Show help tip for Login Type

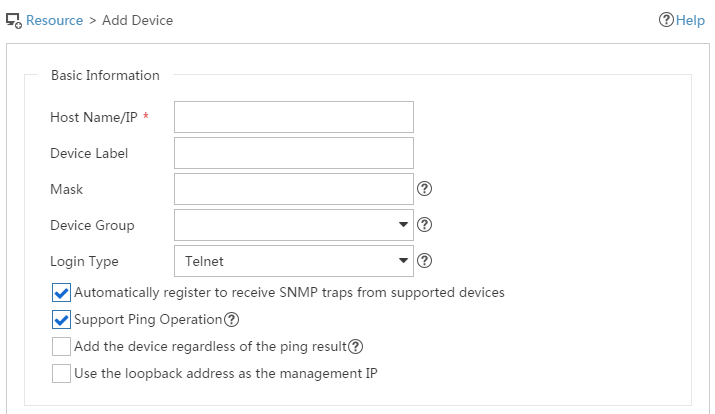(425, 261)
